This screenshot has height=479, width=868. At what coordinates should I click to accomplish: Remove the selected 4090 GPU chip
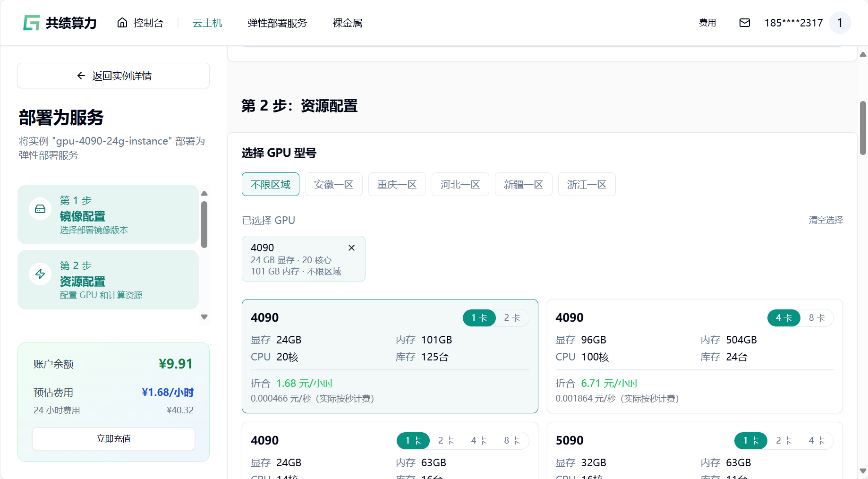351,248
